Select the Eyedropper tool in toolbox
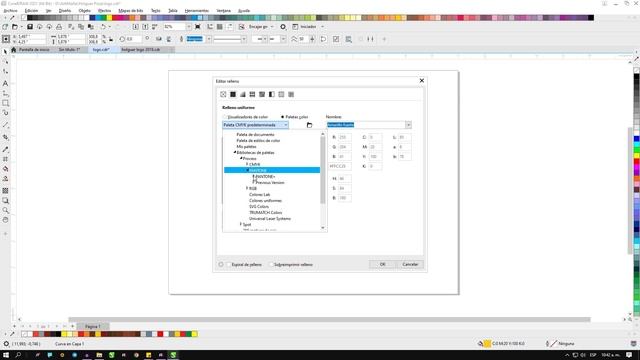640x360 pixels. (x=5, y=149)
